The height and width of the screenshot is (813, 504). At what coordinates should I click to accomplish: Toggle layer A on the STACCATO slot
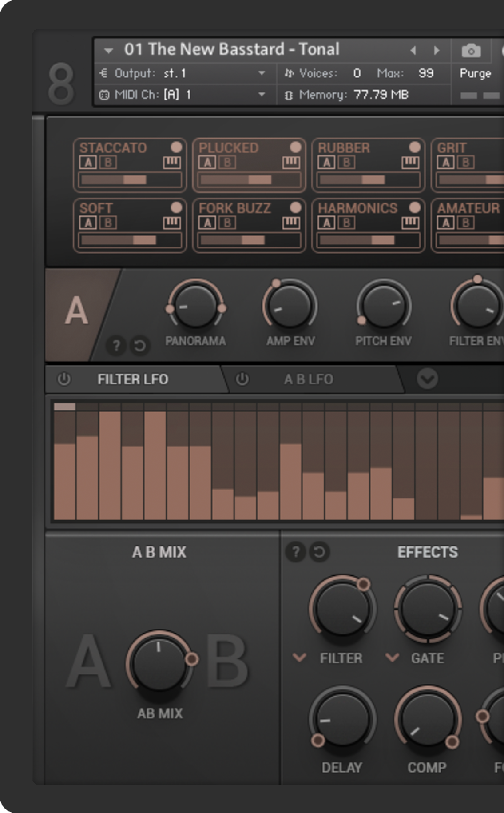tap(88, 163)
